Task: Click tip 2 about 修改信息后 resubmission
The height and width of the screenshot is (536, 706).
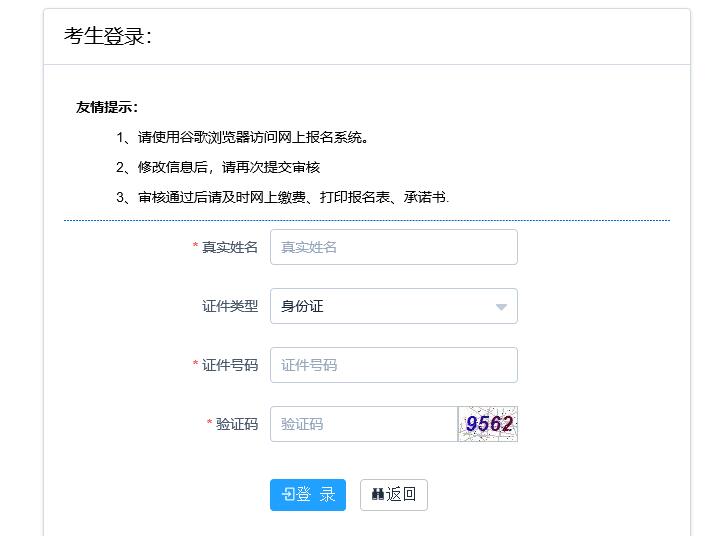Action: pos(218,167)
